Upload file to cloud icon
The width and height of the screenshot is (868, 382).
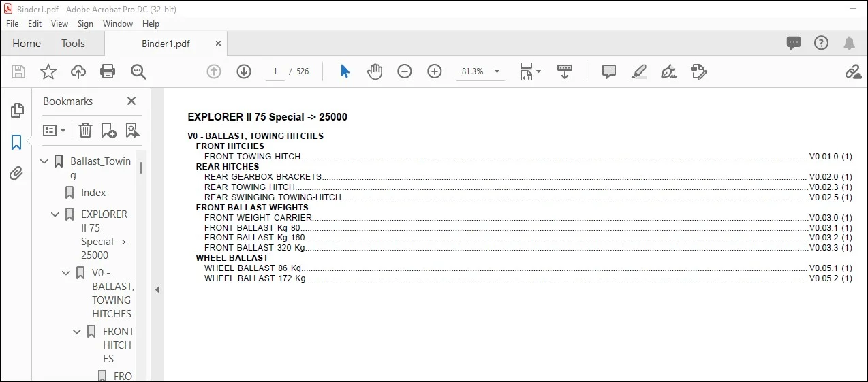[78, 71]
